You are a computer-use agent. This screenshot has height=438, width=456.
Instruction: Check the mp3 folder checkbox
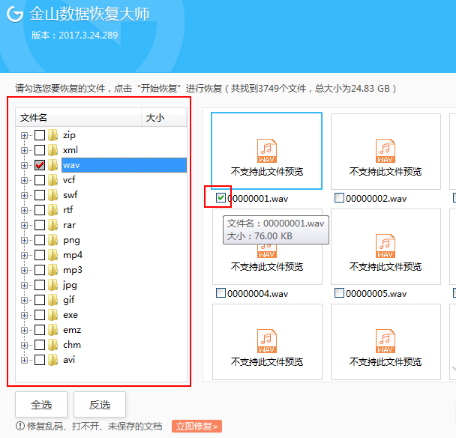click(x=39, y=270)
